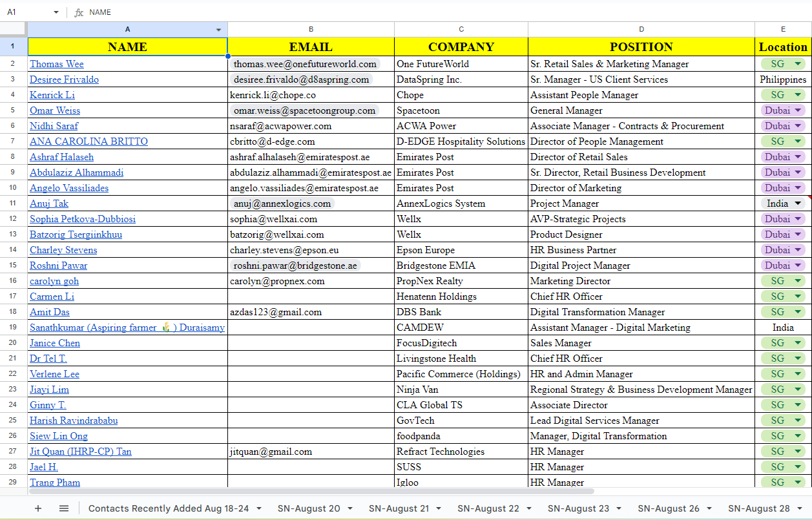Select the foodpanda company cell
Screen dimensions: 812x520
point(461,436)
